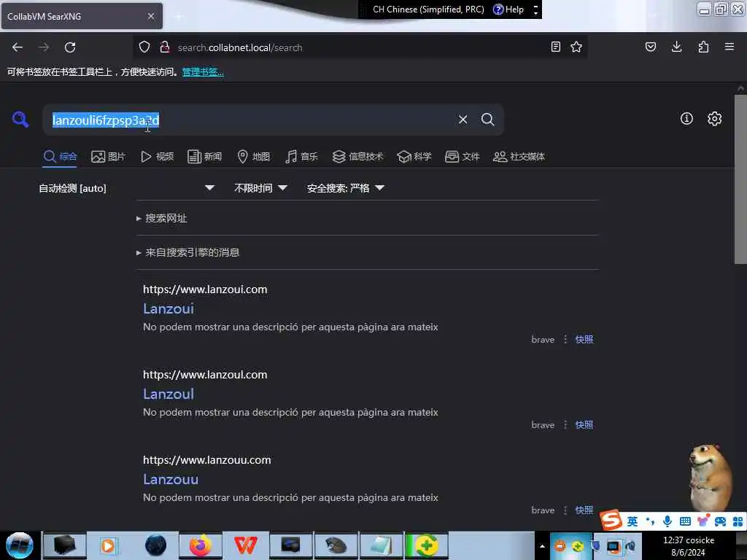Open 快照 cached link for Lanzoul result
This screenshot has width=747, height=560.
(x=584, y=424)
